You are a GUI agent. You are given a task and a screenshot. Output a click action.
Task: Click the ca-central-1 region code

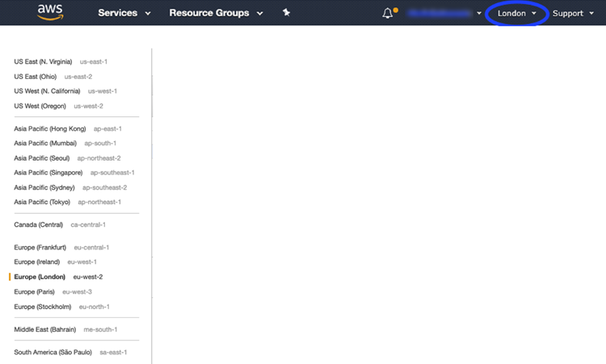click(88, 224)
